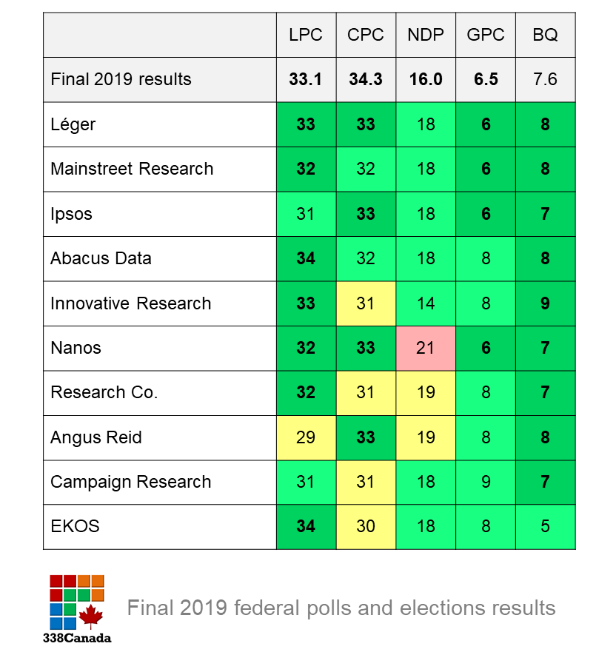Click the pink Nanos NDP cell
This screenshot has height=672, width=616.
426,348
